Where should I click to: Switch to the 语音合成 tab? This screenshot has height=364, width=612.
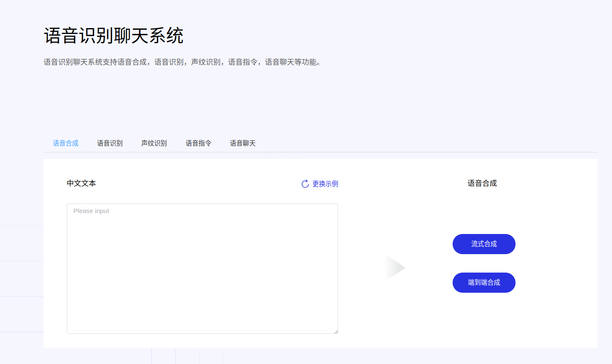pos(66,143)
